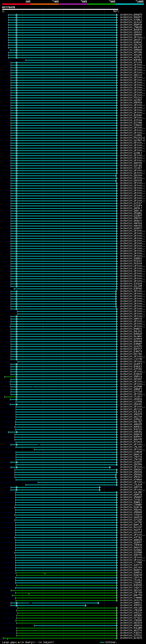Open hit UniRef100_Q10LA0
Viewport: 146px width, 644px height.
pos(131,22)
